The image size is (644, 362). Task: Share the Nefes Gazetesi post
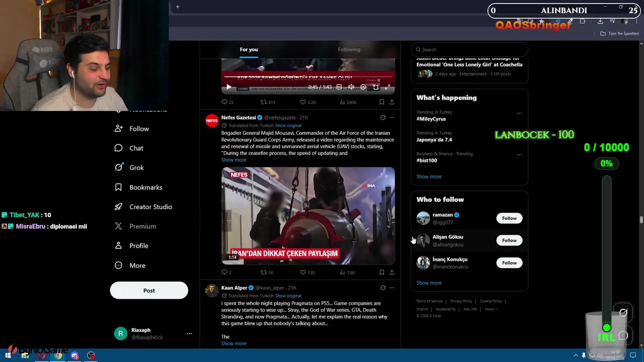(392, 273)
